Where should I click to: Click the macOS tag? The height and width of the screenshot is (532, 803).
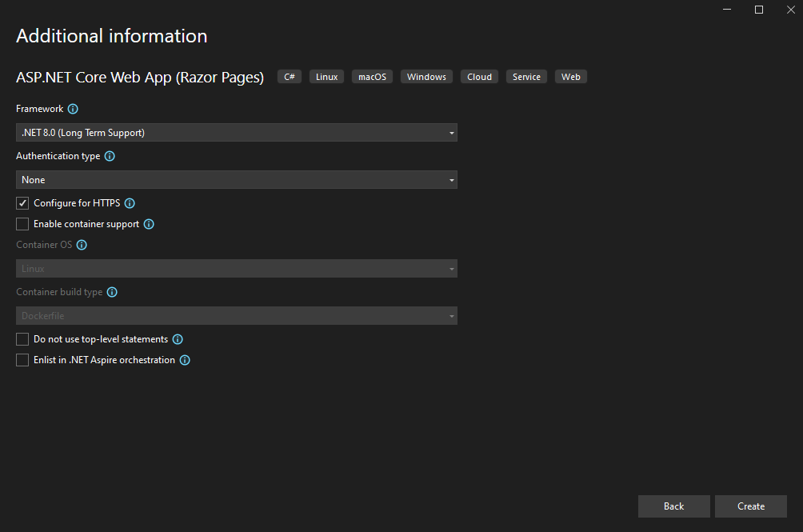pos(373,77)
